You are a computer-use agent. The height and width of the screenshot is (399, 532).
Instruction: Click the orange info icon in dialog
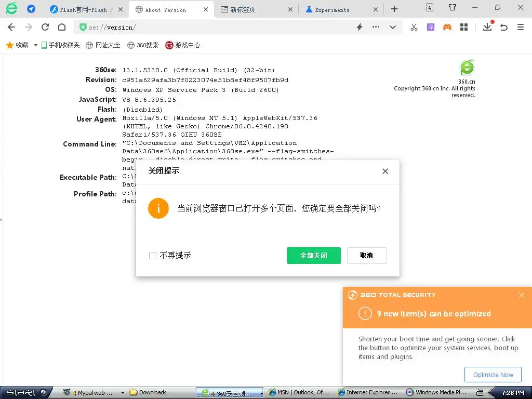click(x=158, y=208)
